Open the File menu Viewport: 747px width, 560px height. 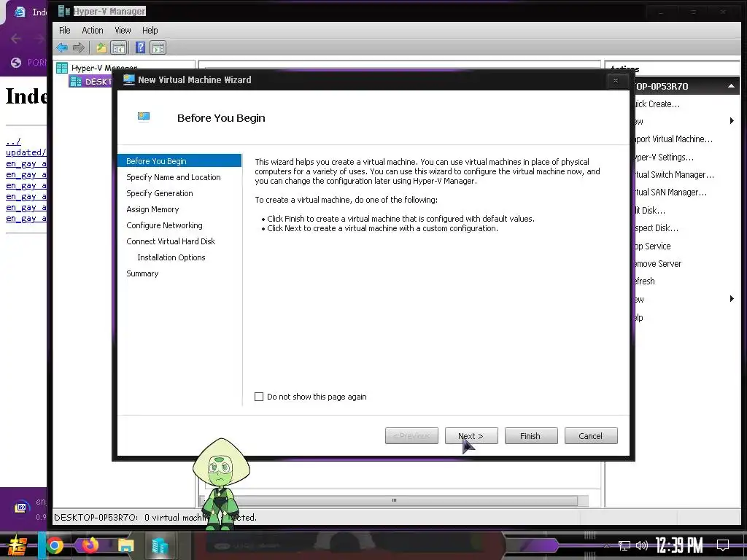tap(64, 31)
